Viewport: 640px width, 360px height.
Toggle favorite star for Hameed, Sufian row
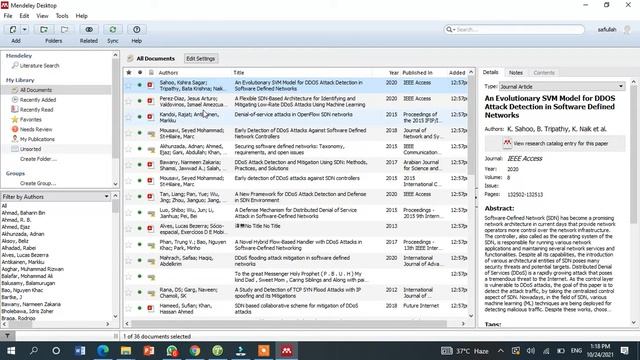[129, 308]
